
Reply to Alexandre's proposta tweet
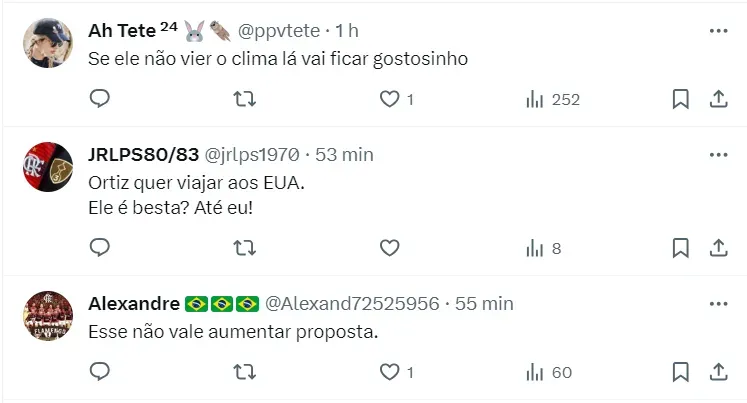pos(100,372)
